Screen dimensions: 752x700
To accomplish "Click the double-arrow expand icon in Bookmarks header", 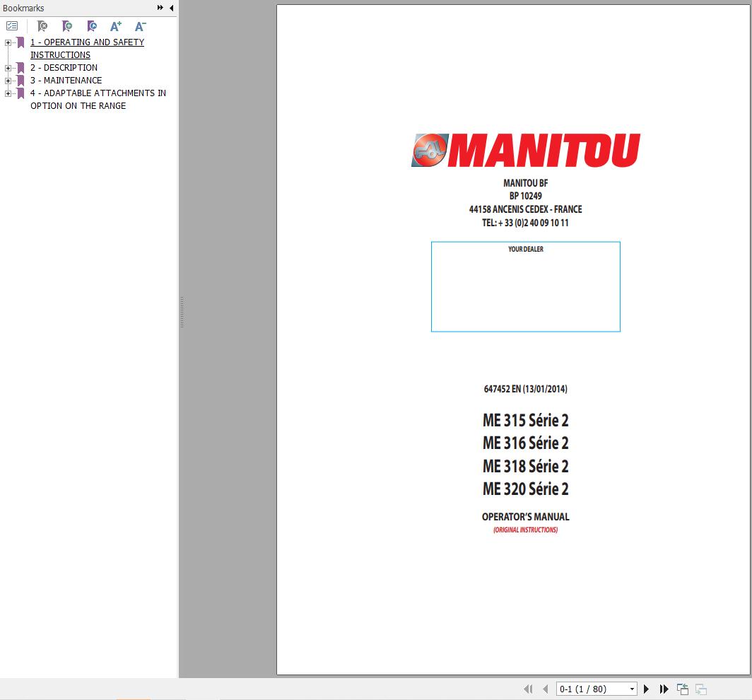I will [160, 8].
